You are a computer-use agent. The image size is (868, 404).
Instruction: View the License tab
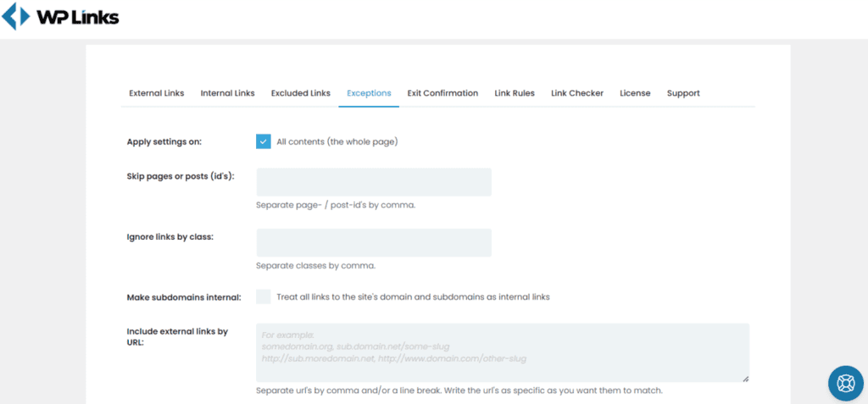[x=635, y=93]
